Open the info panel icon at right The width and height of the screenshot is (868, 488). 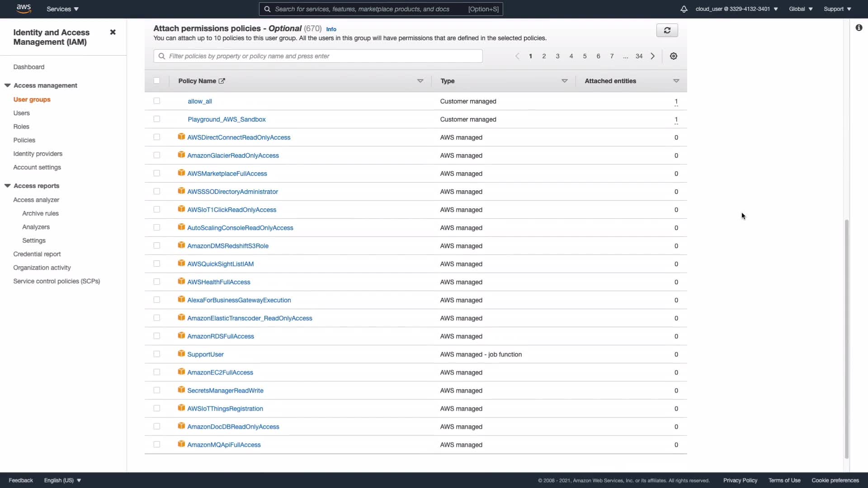coord(859,28)
